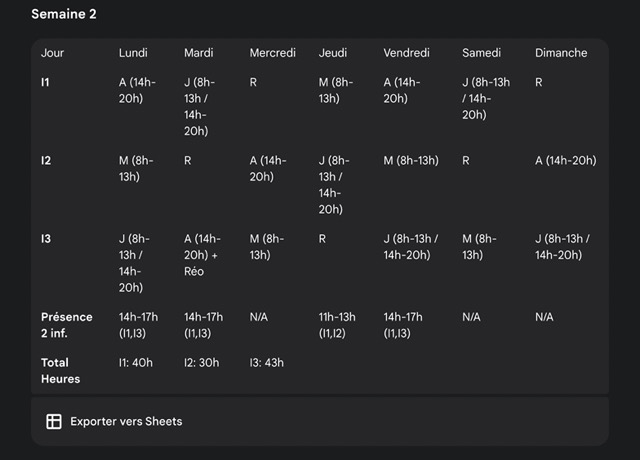640x460 pixels.
Task: Select I2 Dimanche cell A (14h-20h)
Action: [565, 161]
